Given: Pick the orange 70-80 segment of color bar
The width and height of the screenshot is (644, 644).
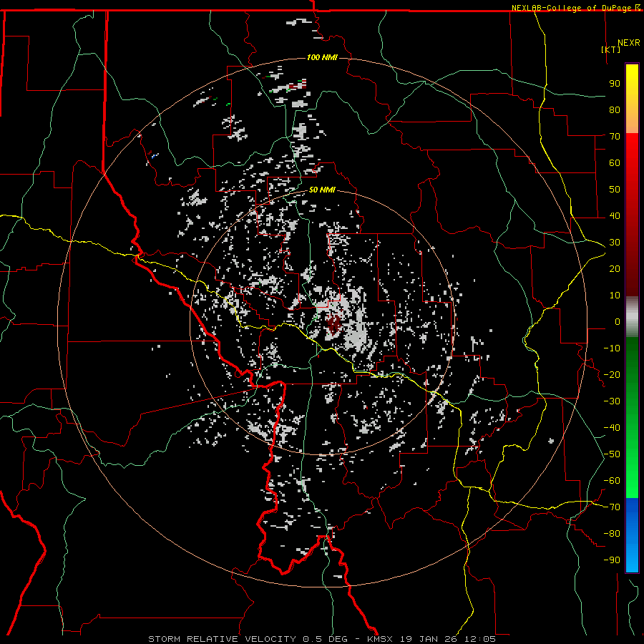Looking at the screenshot, I should coord(632,122).
